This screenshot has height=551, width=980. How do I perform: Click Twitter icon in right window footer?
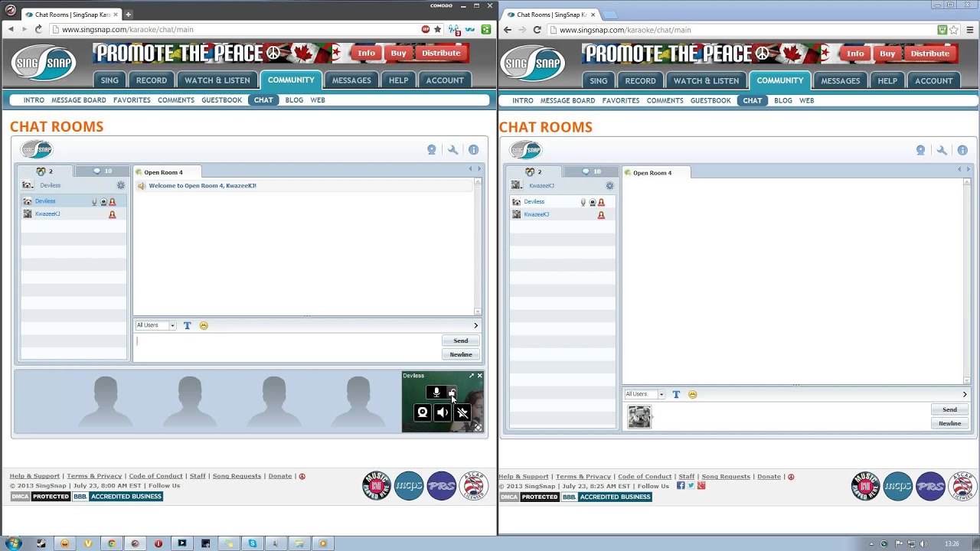coord(691,485)
